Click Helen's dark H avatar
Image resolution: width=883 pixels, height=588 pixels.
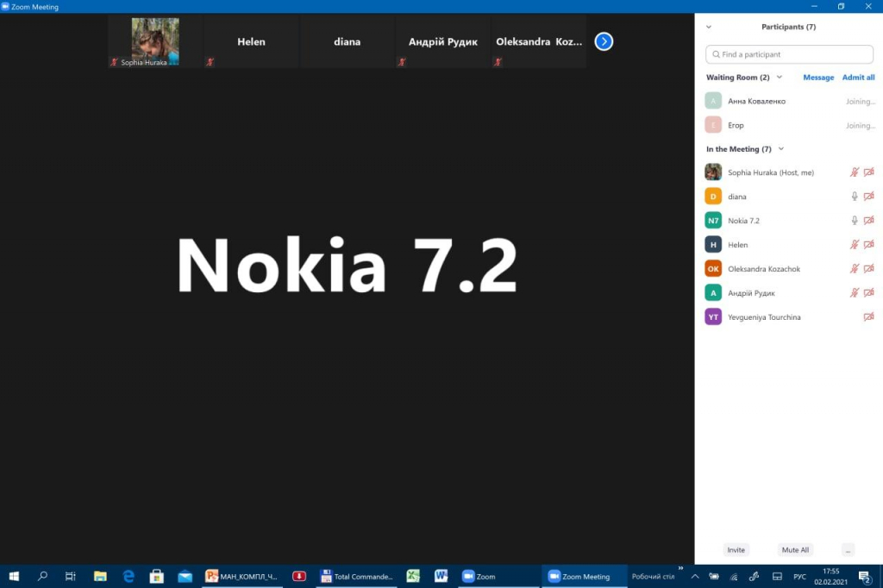[x=713, y=245]
